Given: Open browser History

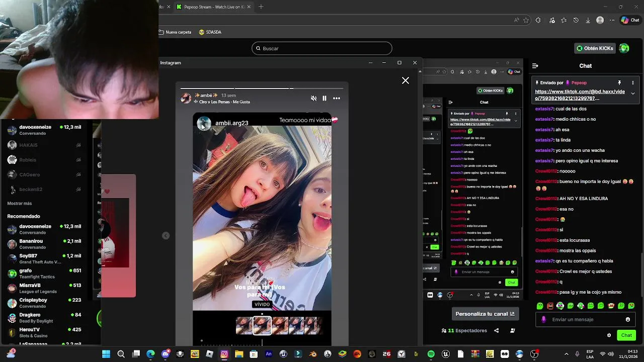Looking at the screenshot, I should coord(576,20).
